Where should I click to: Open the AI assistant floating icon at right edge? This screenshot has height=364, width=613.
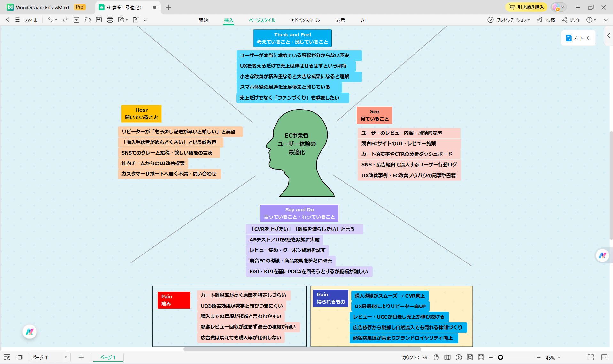click(602, 255)
